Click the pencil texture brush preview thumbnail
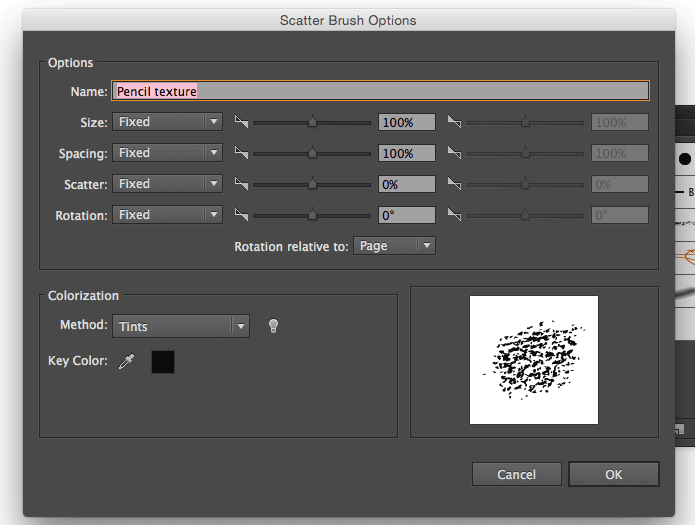This screenshot has height=525, width=695. tap(534, 360)
